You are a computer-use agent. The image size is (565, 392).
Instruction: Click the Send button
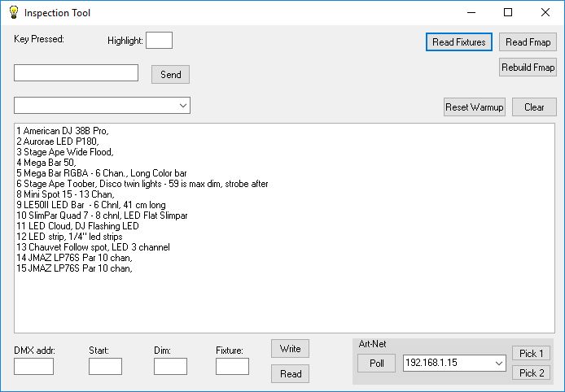(x=170, y=75)
